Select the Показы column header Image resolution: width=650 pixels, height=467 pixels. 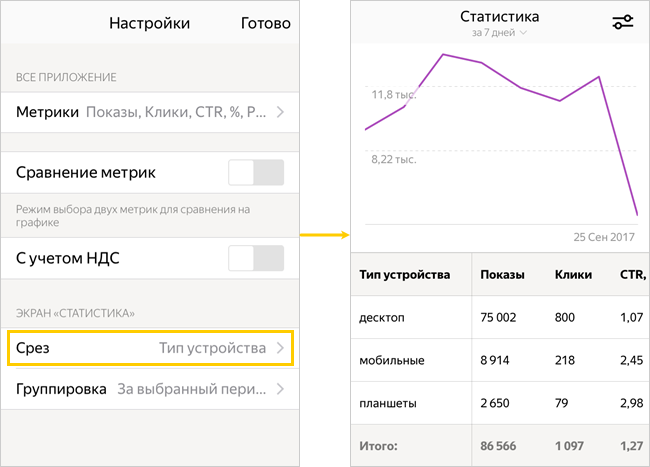pyautogui.click(x=502, y=275)
